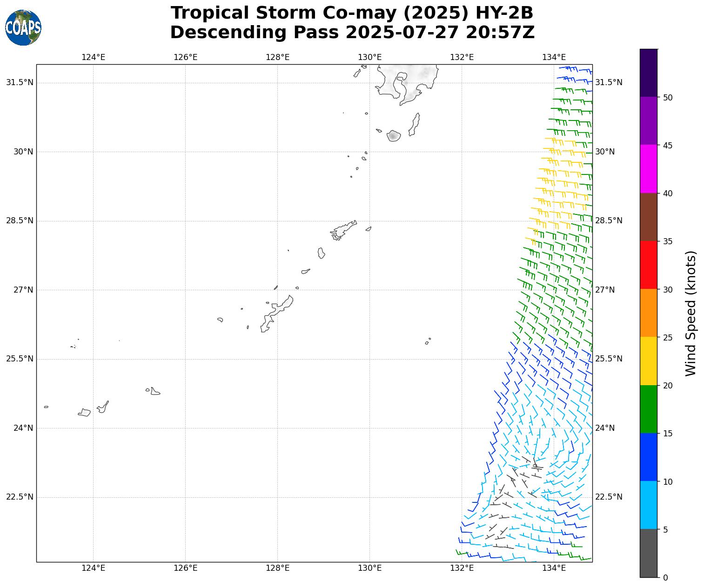Click the round Yakushima island outline

point(394,135)
